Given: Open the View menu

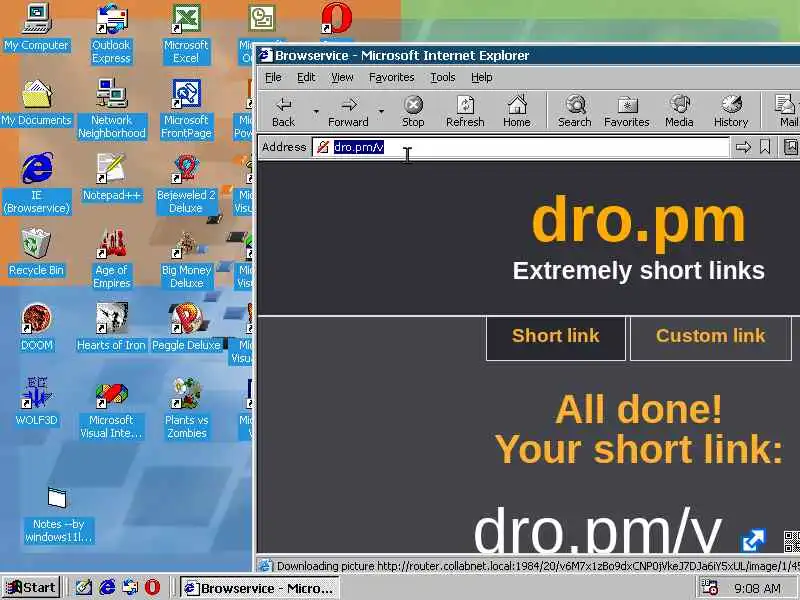Looking at the screenshot, I should 342,77.
